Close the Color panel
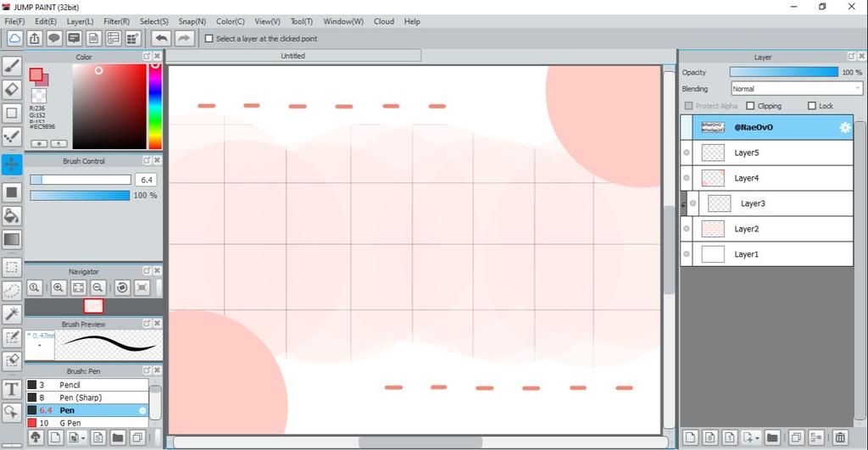The height and width of the screenshot is (450, 868). point(157,57)
